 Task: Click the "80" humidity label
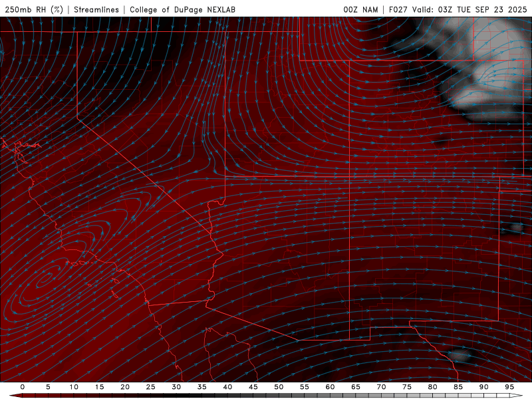point(432,387)
